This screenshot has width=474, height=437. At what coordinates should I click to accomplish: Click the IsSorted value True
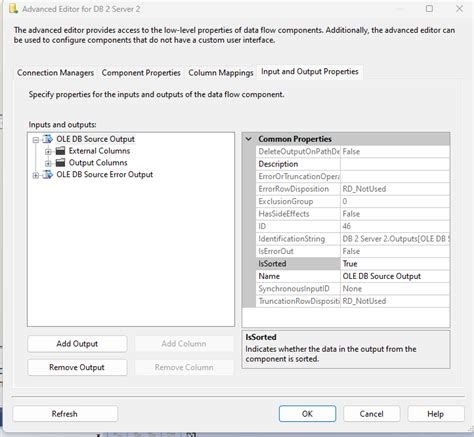(x=395, y=264)
